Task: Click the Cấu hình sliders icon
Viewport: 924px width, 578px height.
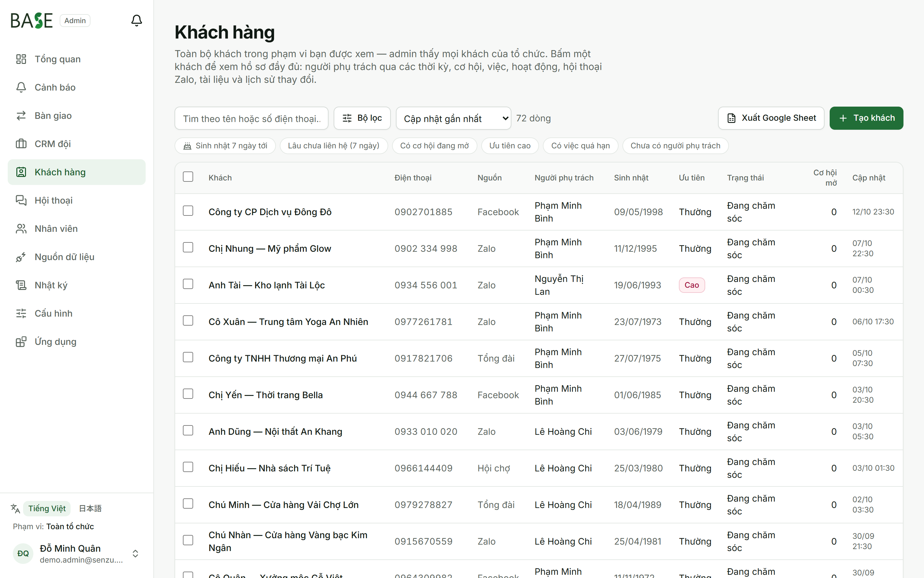Action: [x=21, y=313]
